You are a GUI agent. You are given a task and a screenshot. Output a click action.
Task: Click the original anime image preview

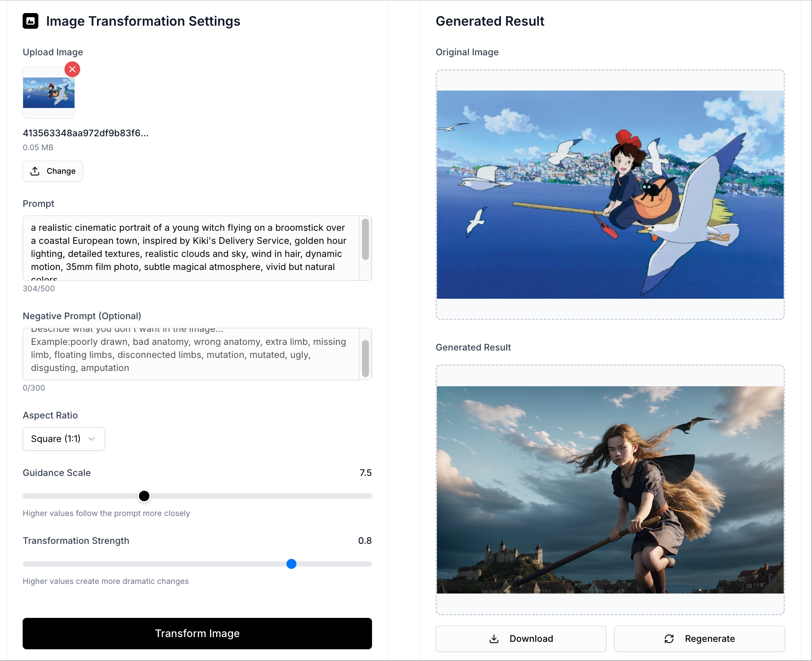point(610,194)
